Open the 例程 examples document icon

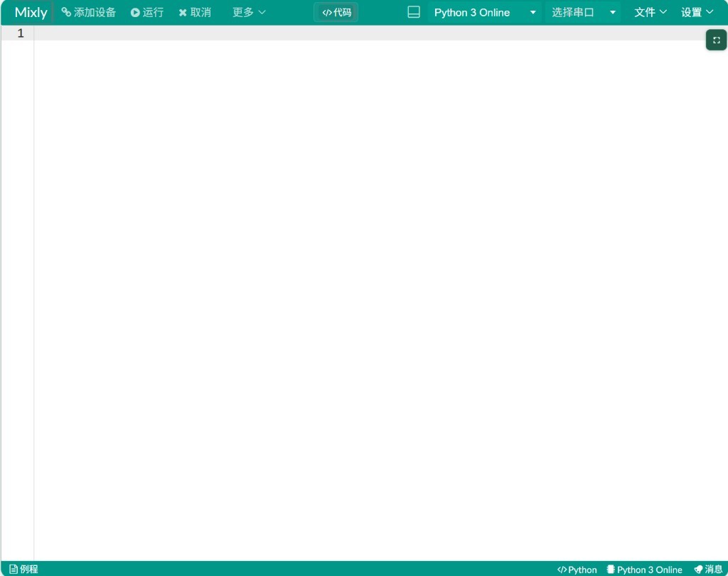coord(14,569)
